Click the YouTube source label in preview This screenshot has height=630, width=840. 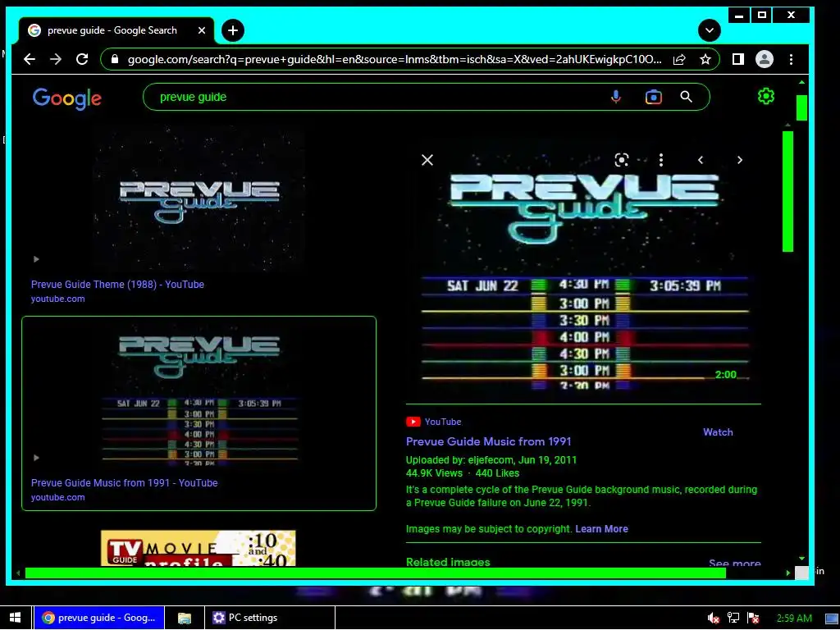[433, 422]
